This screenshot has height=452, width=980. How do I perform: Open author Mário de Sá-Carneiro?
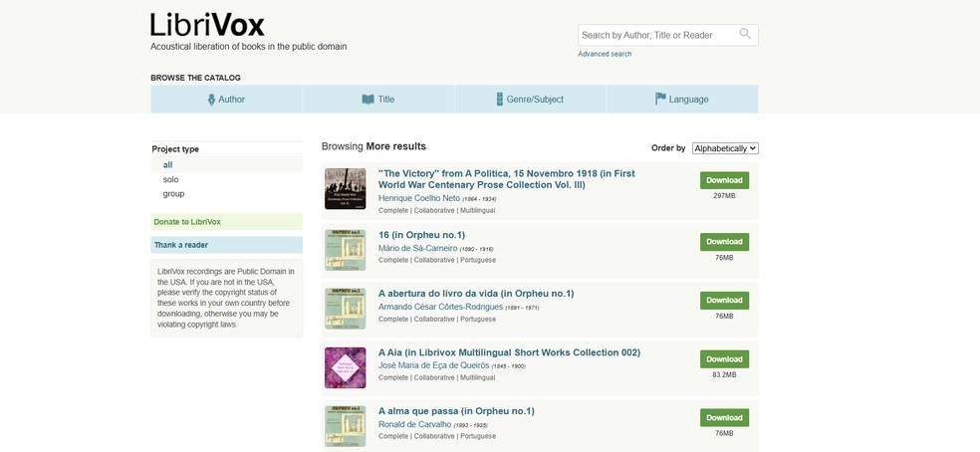(x=417, y=248)
